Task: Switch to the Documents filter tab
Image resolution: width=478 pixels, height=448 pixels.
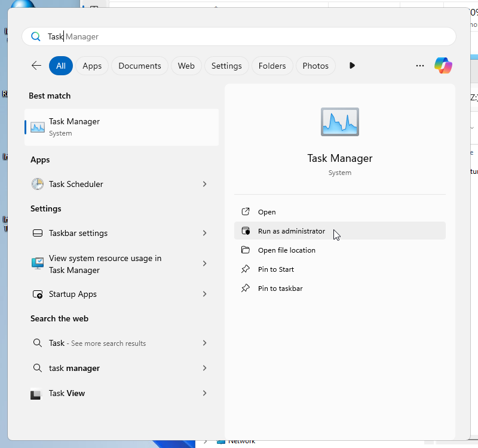Action: pyautogui.click(x=140, y=66)
